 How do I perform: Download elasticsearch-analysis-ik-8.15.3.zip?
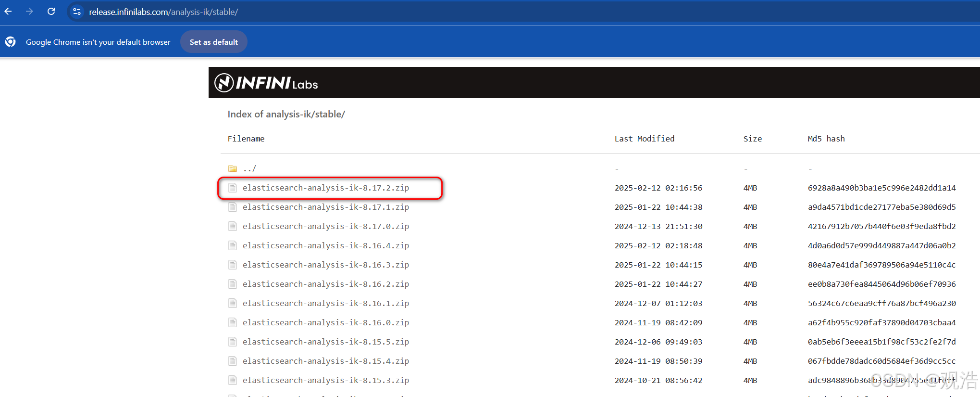[326, 380]
